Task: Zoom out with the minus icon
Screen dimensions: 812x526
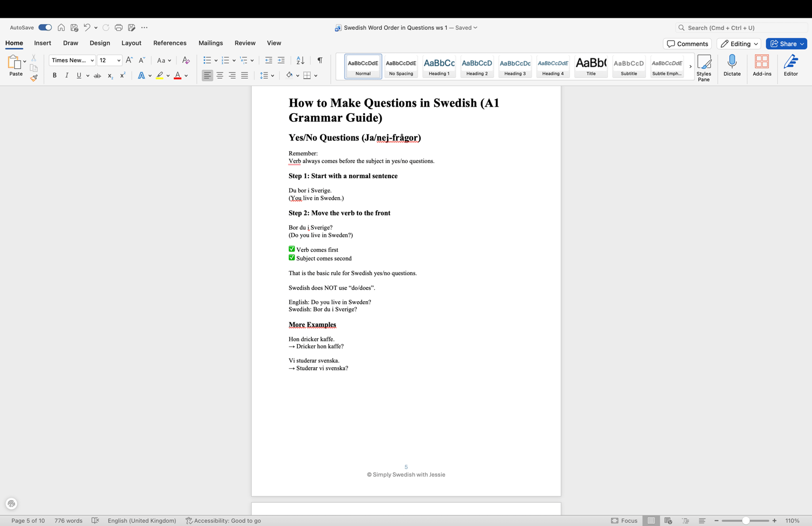Action: click(x=716, y=521)
